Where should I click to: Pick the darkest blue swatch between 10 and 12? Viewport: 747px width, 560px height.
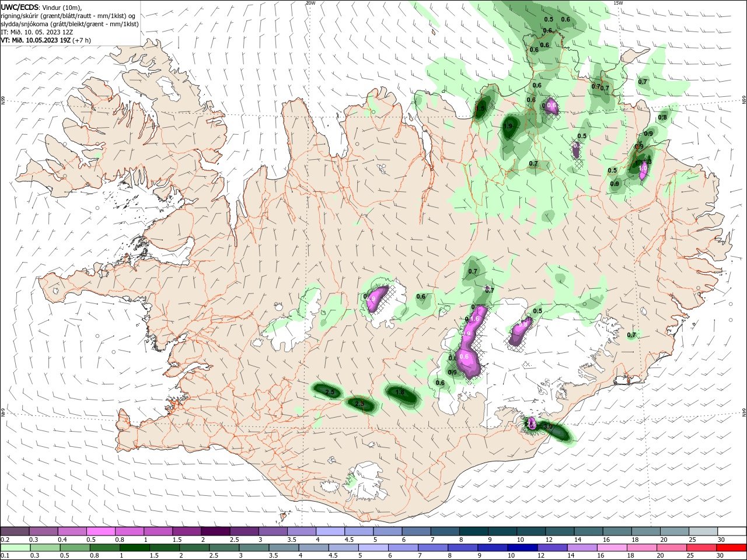tap(521, 548)
